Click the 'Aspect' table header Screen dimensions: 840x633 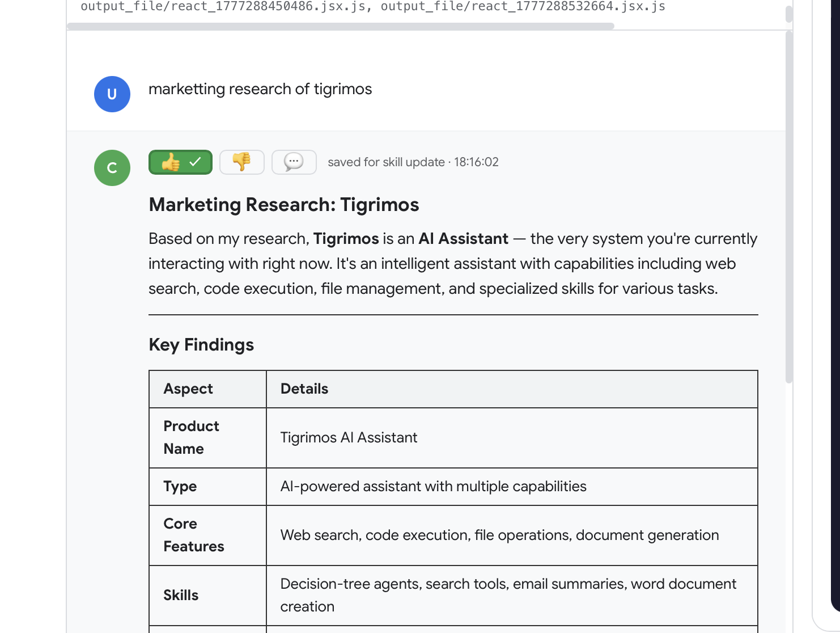(207, 389)
